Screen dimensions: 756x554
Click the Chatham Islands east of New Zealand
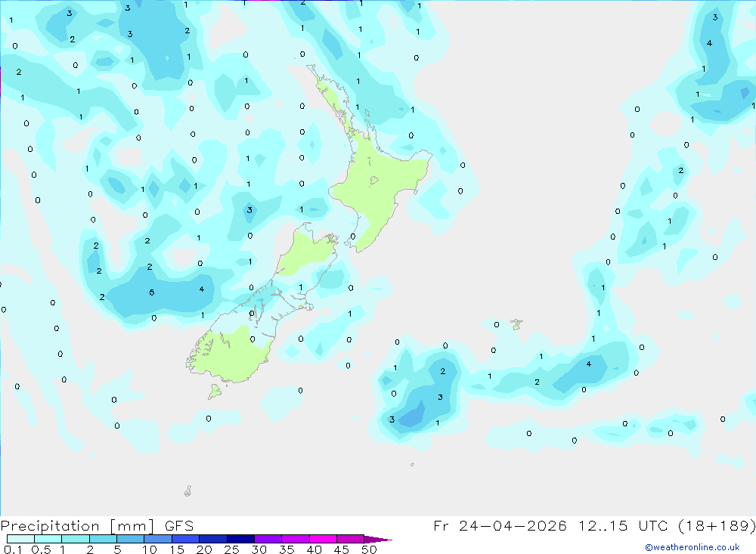tap(516, 324)
